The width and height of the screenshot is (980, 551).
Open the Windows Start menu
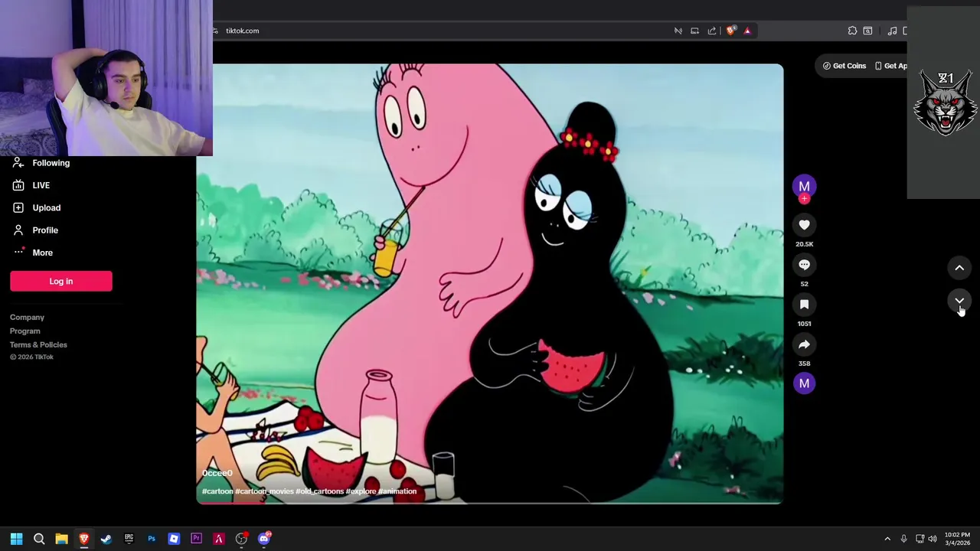tap(16, 539)
